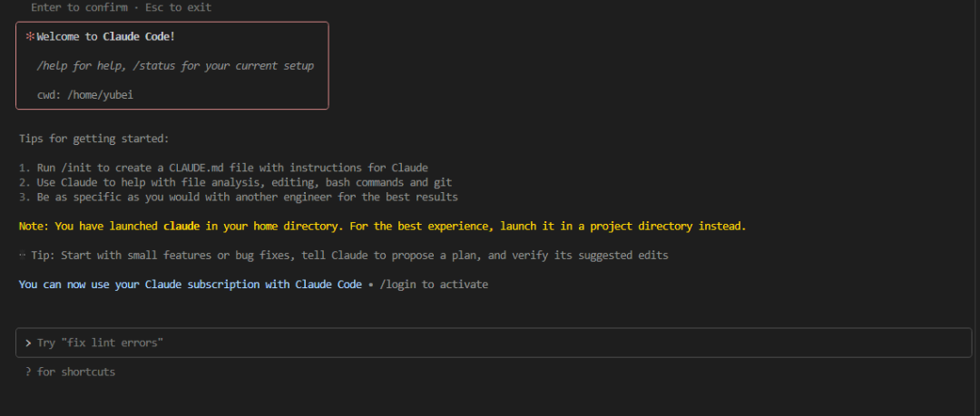Click tip 3 about being specific

coord(238,197)
